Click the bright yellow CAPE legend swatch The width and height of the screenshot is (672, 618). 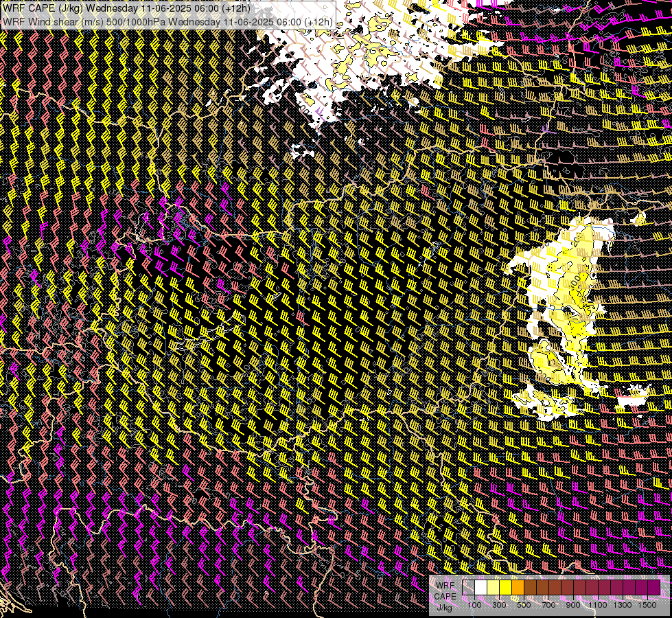pyautogui.click(x=506, y=588)
